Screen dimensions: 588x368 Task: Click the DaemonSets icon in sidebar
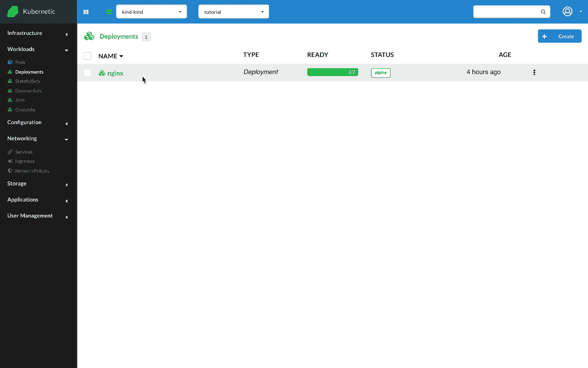pos(10,91)
